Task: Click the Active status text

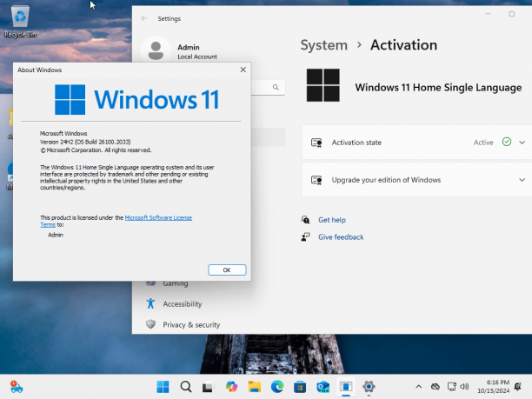Action: coord(483,143)
